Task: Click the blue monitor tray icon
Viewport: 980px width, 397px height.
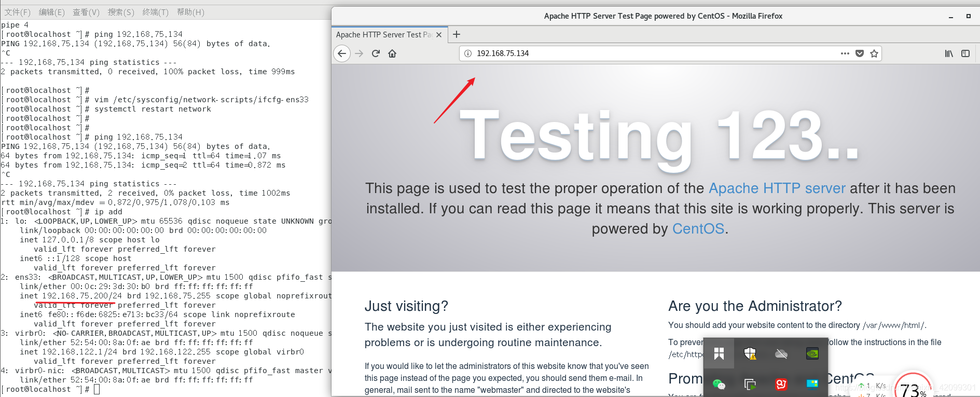Action: (812, 384)
